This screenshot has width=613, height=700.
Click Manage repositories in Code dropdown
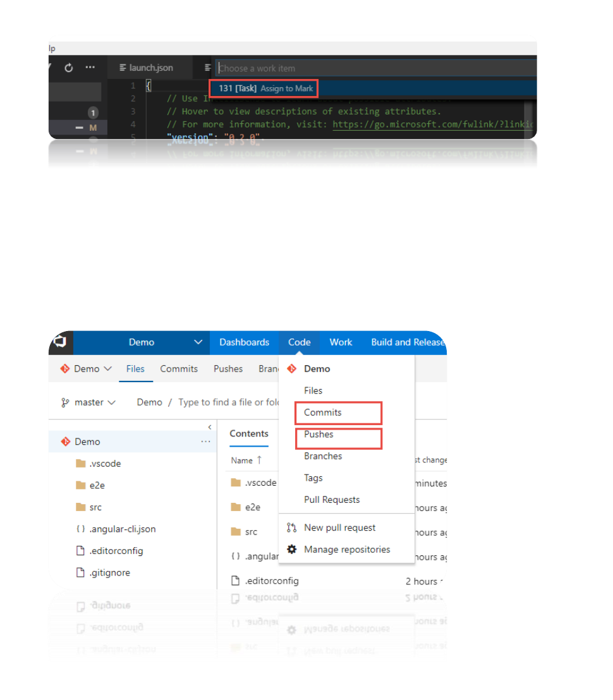pyautogui.click(x=347, y=550)
